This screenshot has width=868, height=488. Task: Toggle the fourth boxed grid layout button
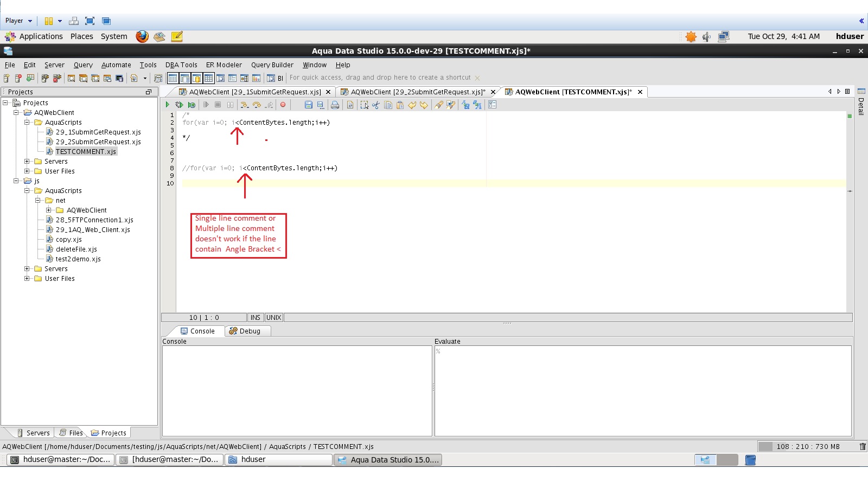(208, 78)
